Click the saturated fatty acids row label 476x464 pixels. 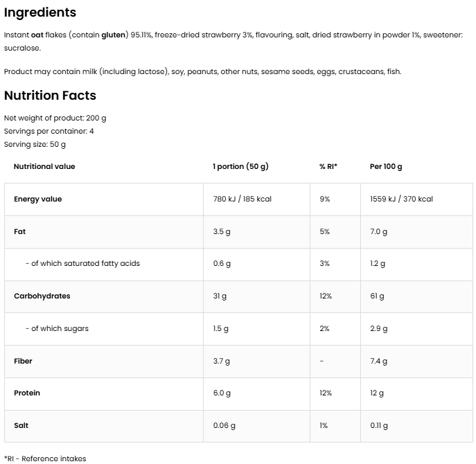[x=82, y=263]
